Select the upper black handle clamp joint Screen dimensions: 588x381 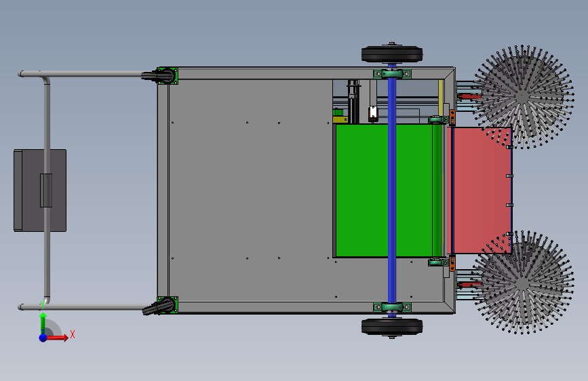pyautogui.click(x=160, y=76)
